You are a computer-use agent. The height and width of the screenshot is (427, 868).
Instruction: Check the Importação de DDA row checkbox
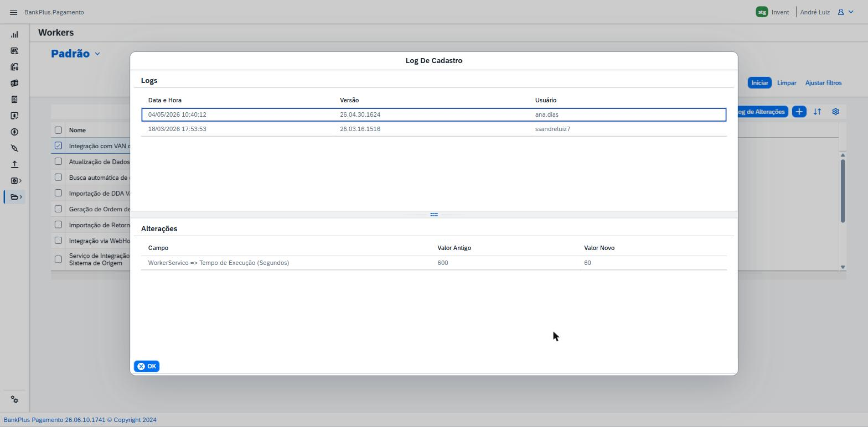coord(58,193)
